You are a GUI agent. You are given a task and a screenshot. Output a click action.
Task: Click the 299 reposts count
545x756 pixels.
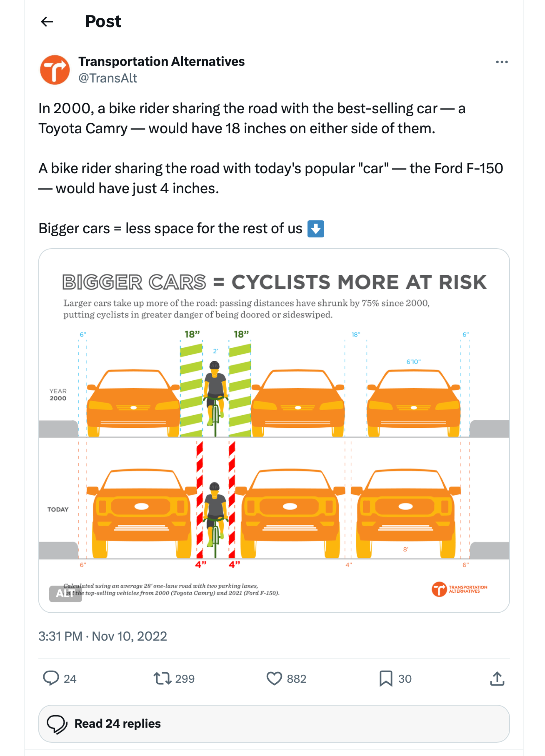click(x=185, y=679)
